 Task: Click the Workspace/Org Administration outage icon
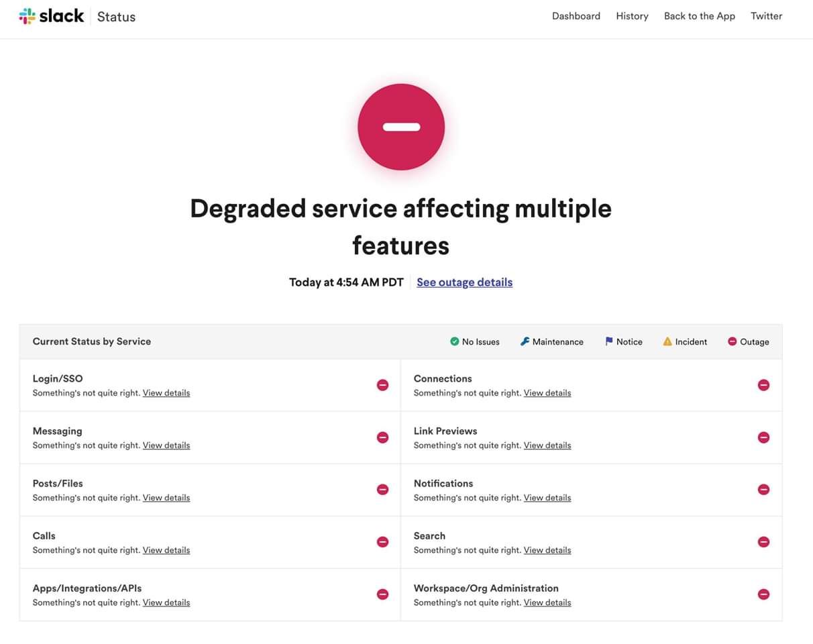(x=763, y=594)
